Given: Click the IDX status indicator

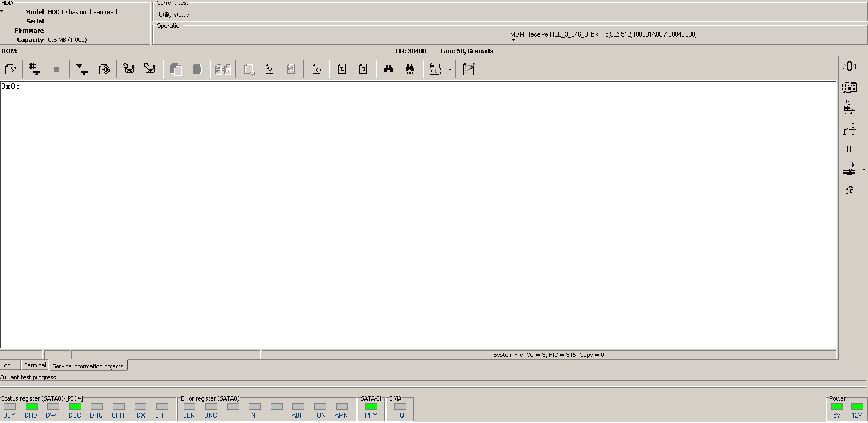Looking at the screenshot, I should coord(140,407).
